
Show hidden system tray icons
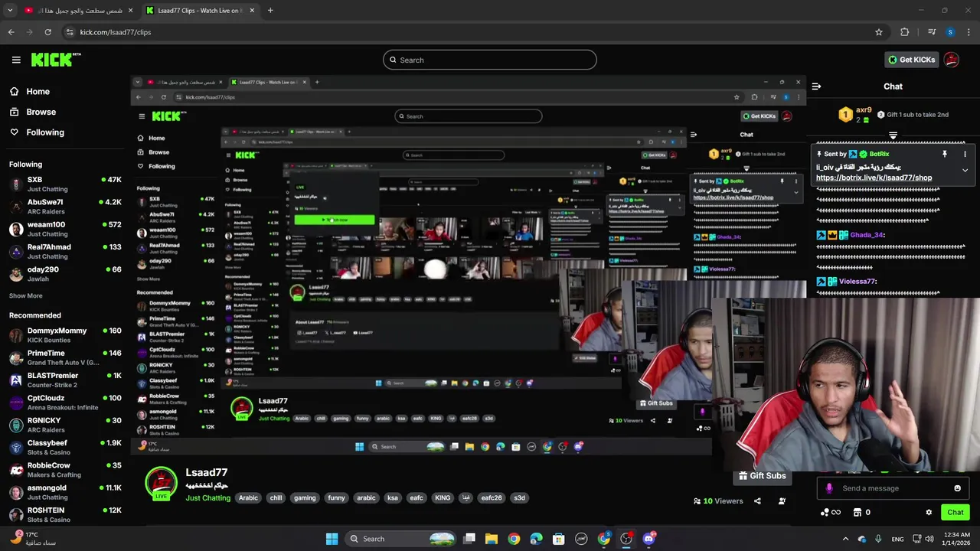[845, 539]
